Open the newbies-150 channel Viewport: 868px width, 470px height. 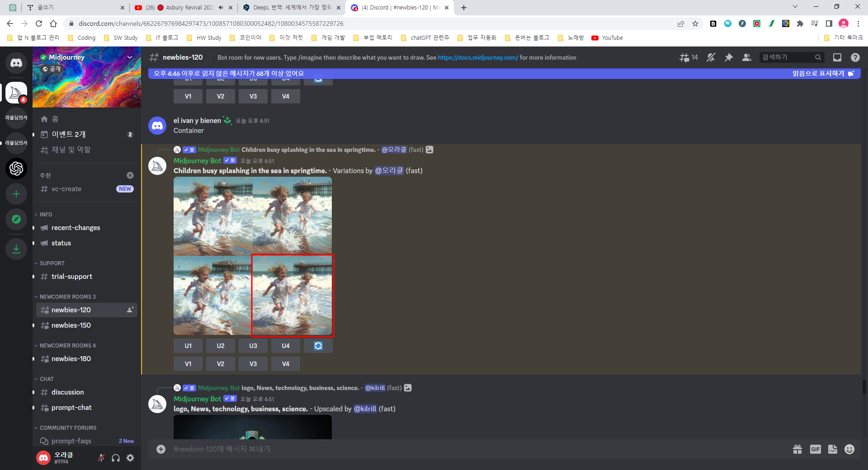87,325
